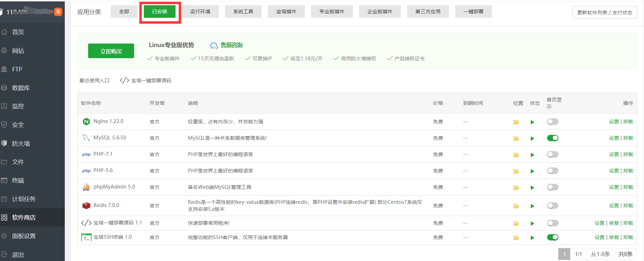Click the MySQL running status play icon

(x=532, y=138)
